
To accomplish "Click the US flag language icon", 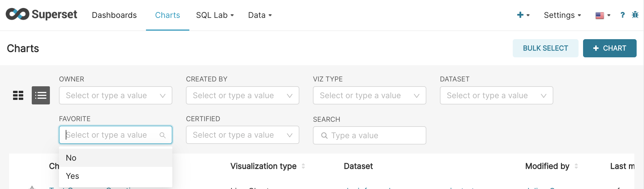I will click(599, 15).
